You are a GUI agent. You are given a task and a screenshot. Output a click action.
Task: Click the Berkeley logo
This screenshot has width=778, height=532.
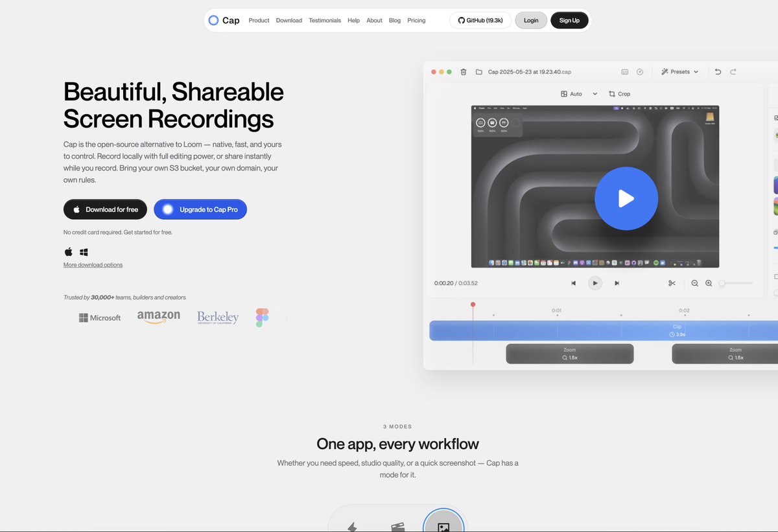(x=218, y=318)
